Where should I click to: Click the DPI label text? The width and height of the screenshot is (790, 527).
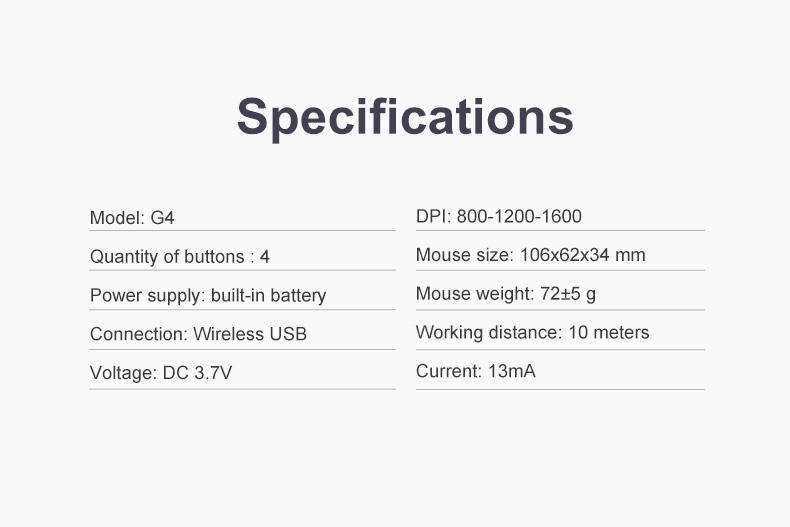(433, 217)
